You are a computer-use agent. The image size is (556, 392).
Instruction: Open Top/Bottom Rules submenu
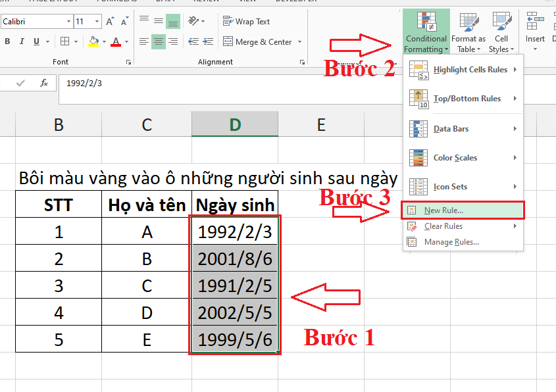pyautogui.click(x=463, y=99)
